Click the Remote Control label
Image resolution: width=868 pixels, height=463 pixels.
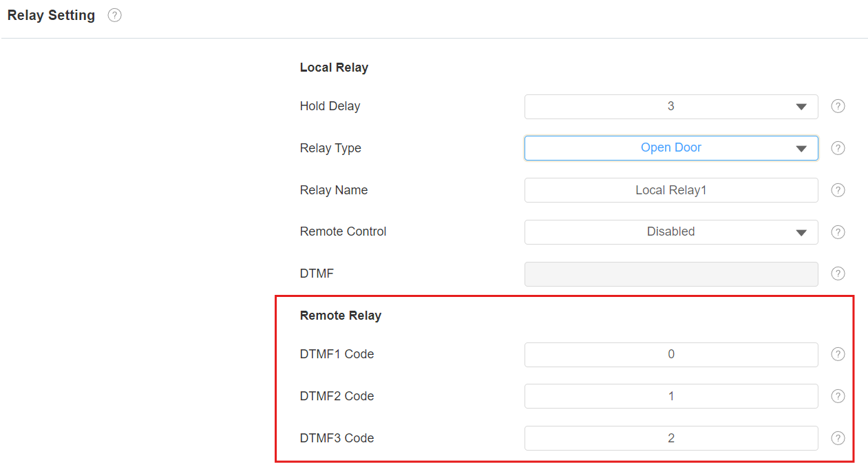point(343,231)
